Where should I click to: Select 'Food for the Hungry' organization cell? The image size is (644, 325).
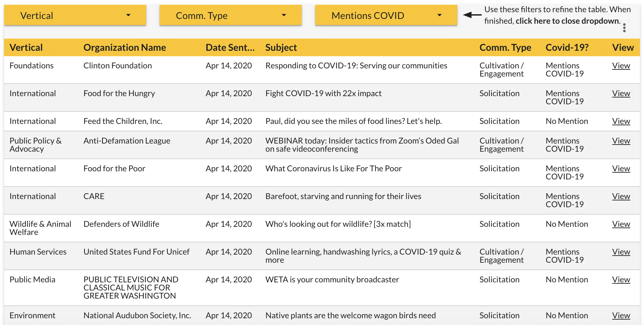tap(119, 93)
